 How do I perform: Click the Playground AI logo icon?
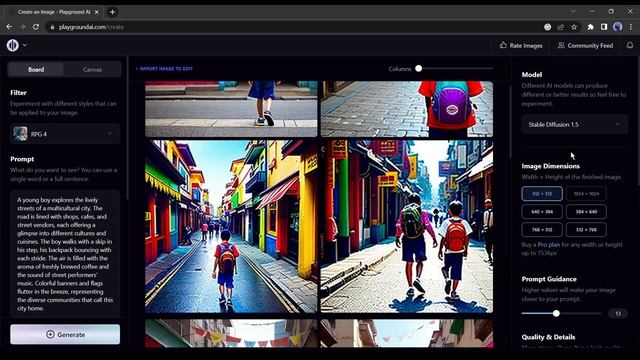coord(13,45)
